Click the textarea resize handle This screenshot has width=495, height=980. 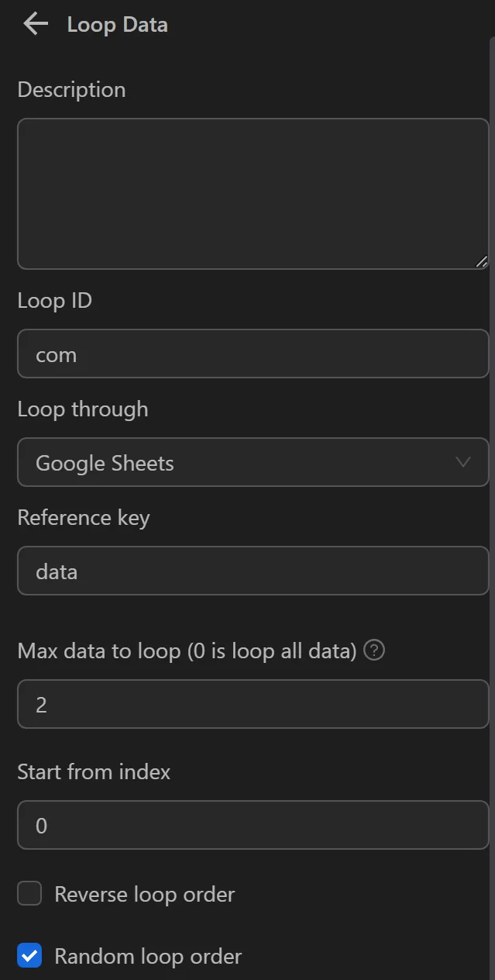click(x=481, y=262)
